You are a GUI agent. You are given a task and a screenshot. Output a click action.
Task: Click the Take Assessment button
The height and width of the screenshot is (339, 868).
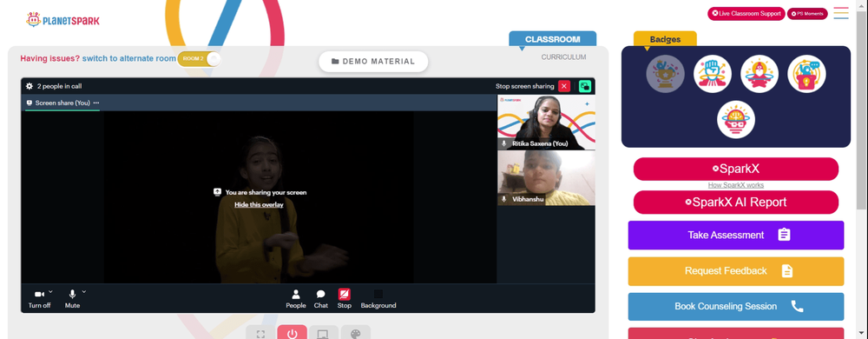click(x=736, y=236)
